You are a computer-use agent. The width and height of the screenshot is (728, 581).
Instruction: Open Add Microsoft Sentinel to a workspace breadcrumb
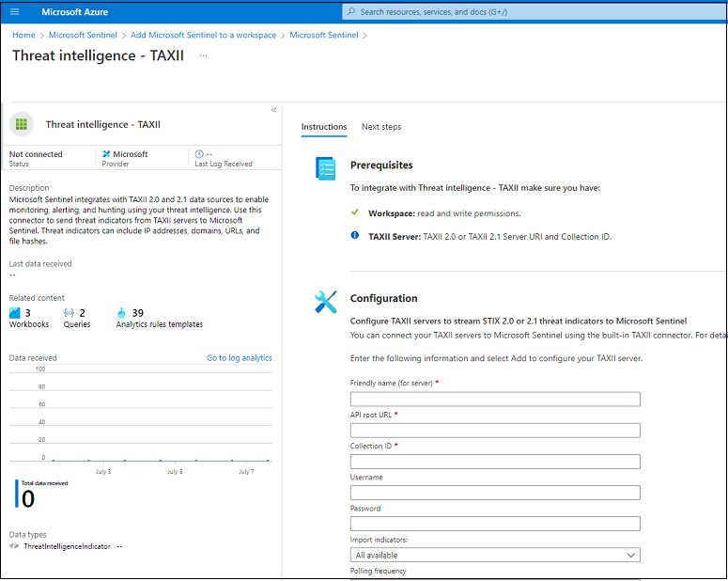click(203, 35)
